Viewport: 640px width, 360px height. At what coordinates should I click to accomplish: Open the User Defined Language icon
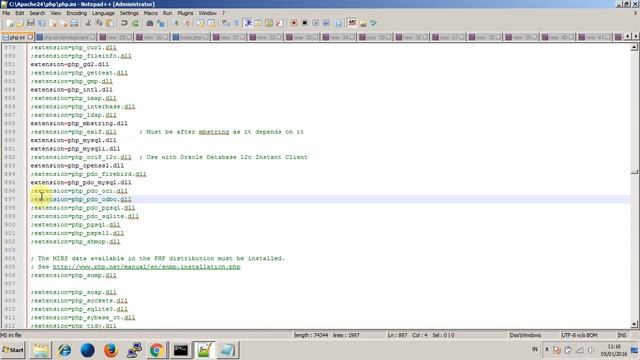tap(258, 23)
